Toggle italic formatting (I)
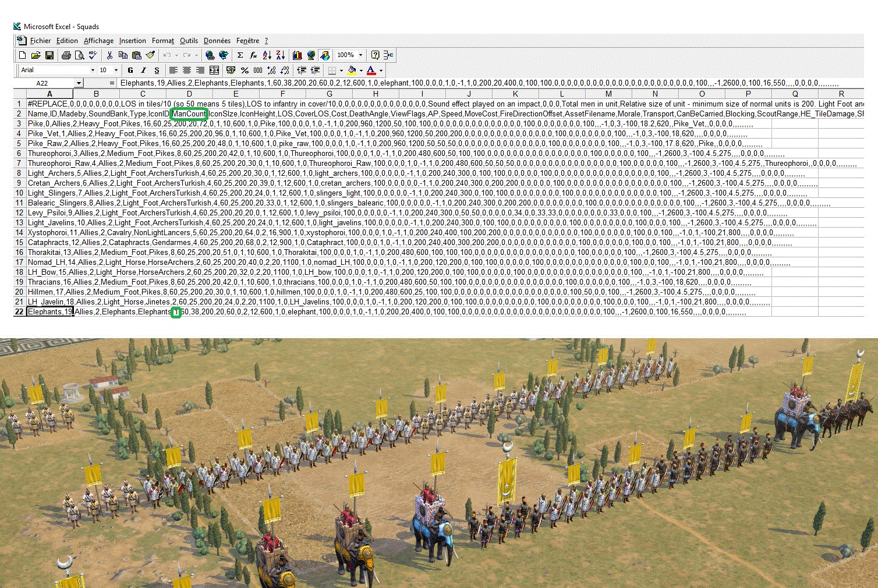The width and height of the screenshot is (878, 588). [x=143, y=70]
